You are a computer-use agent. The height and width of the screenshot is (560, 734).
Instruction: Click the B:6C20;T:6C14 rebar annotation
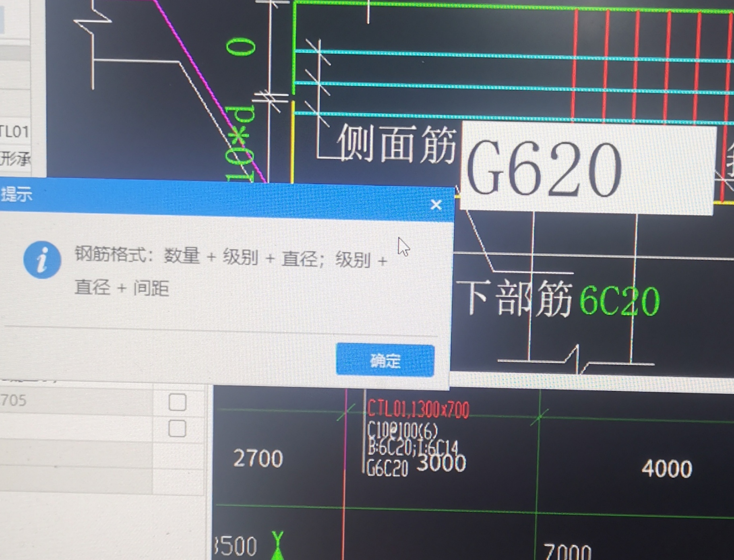413,447
